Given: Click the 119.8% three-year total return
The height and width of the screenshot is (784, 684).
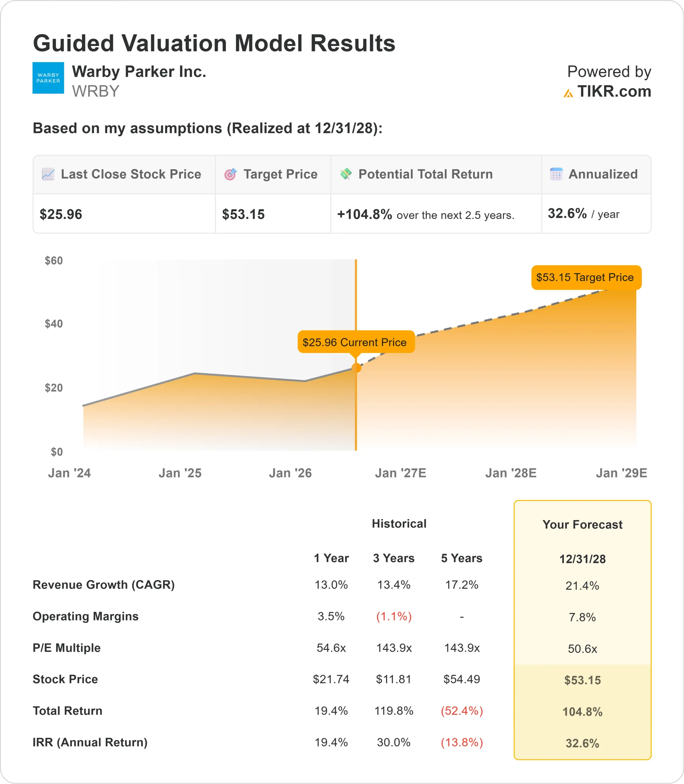Looking at the screenshot, I should click(394, 711).
